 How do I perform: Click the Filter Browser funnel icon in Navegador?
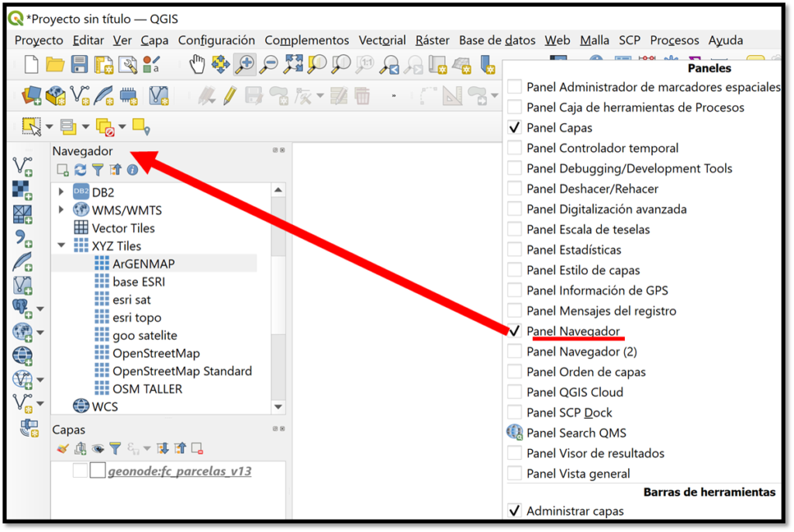(98, 170)
